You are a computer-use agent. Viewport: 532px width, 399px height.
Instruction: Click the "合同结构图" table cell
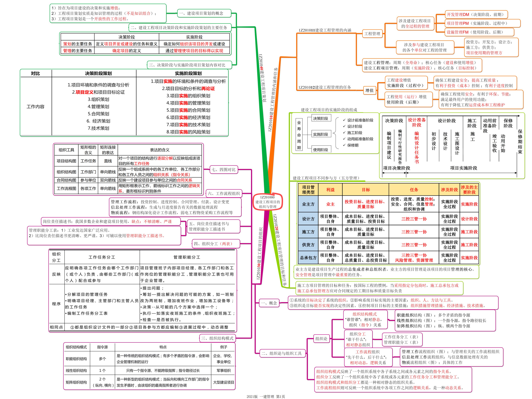[x=66, y=180]
